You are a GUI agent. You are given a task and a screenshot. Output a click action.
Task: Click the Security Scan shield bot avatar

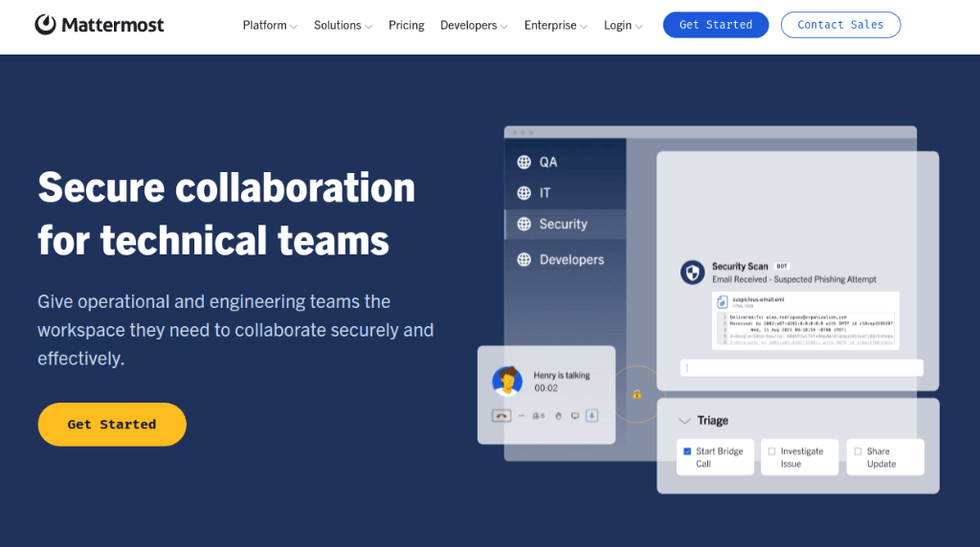coord(693,273)
